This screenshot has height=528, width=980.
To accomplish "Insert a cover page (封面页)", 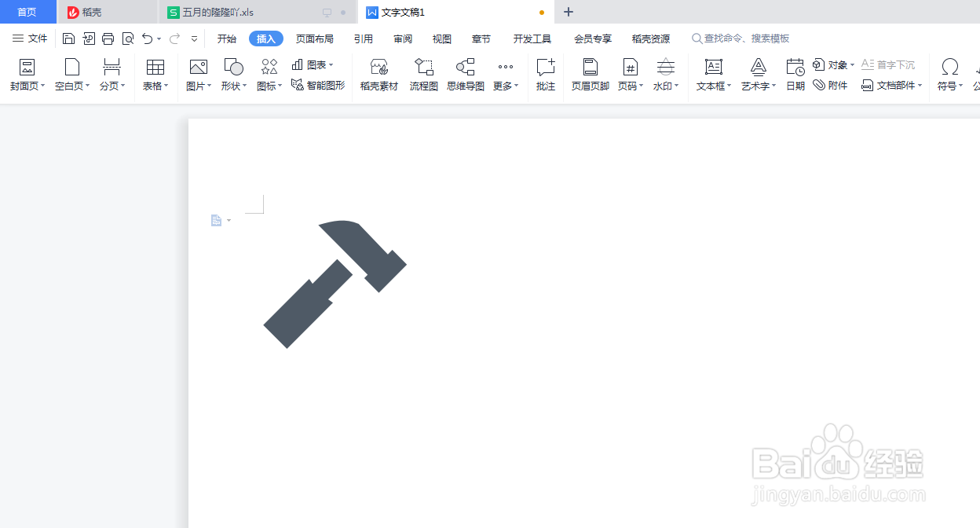I will (x=27, y=75).
